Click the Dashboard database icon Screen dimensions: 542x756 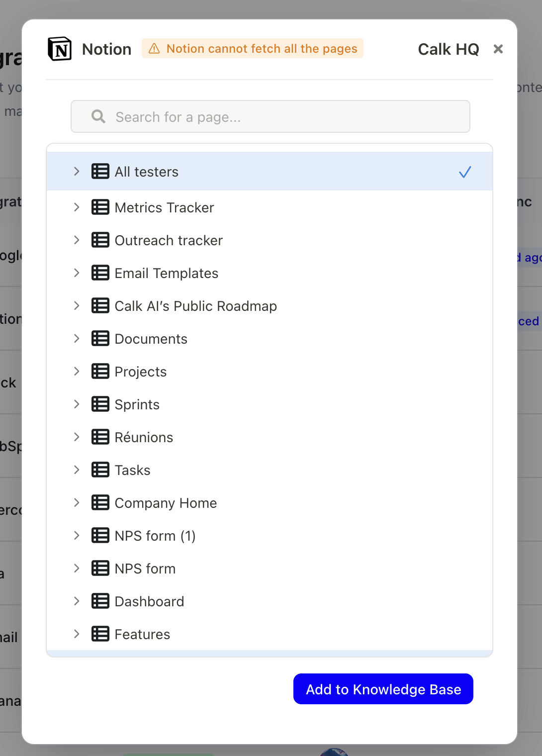click(100, 601)
